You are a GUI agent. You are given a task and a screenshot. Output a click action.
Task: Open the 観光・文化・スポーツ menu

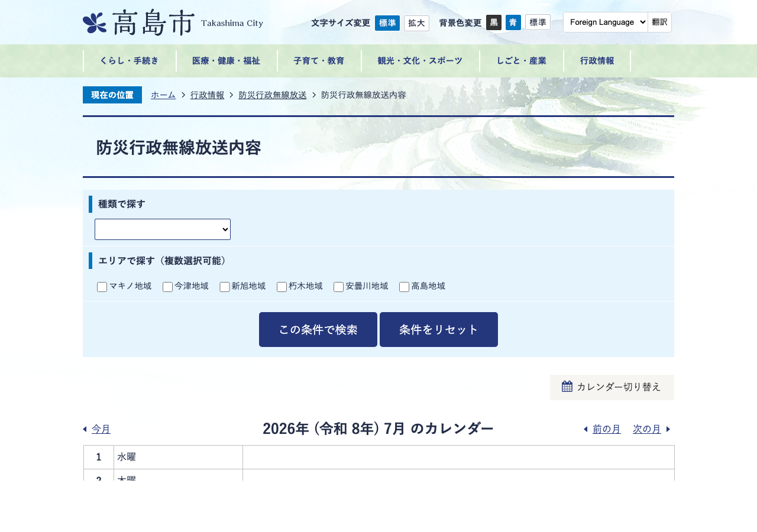pos(420,61)
